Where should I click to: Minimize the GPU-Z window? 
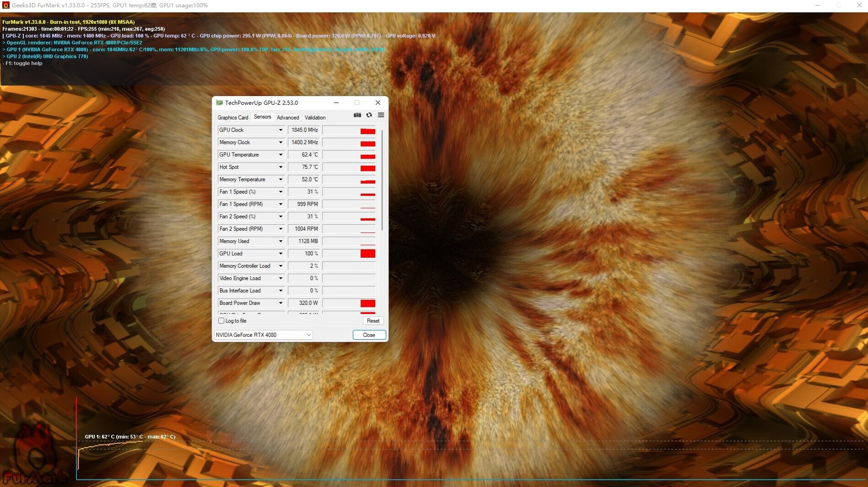click(336, 103)
